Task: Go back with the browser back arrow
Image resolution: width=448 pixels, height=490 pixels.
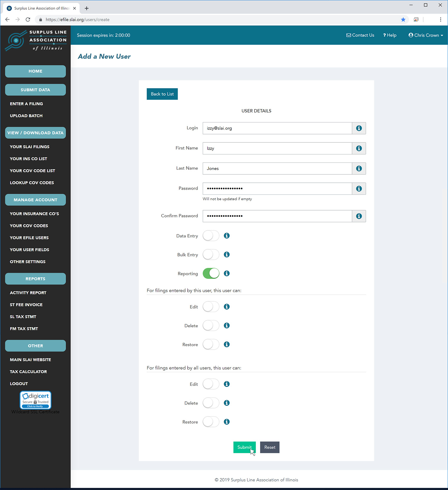Action: (x=7, y=20)
